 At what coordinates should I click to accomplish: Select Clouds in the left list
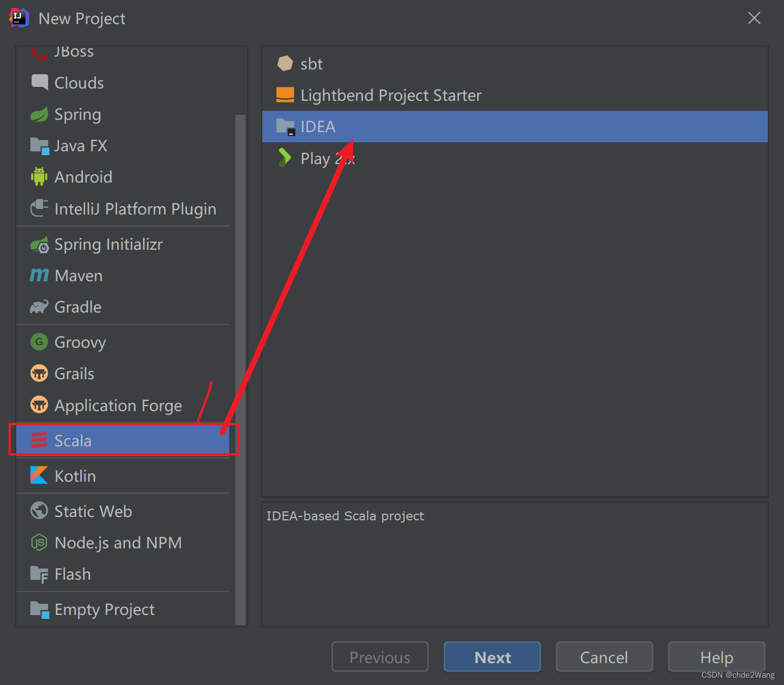pos(123,82)
